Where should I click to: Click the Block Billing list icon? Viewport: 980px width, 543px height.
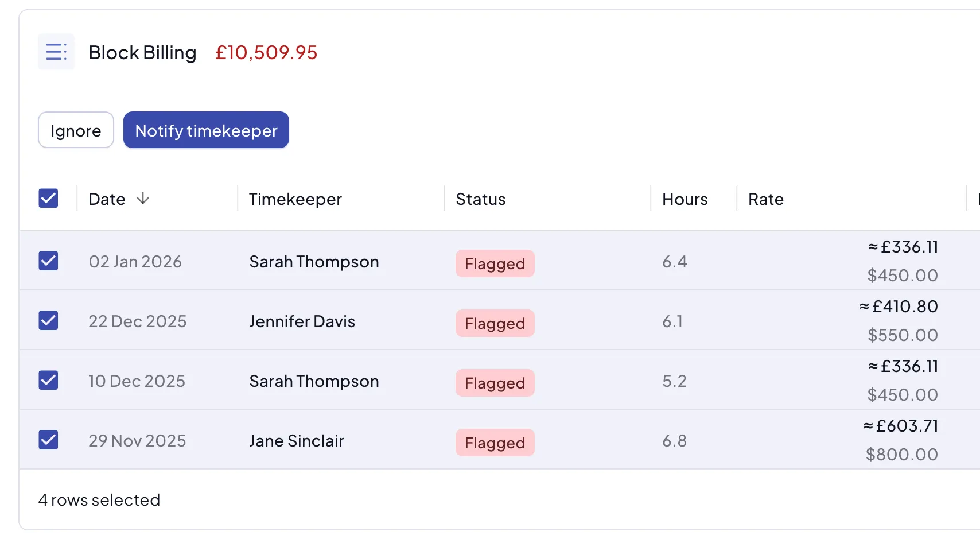56,52
